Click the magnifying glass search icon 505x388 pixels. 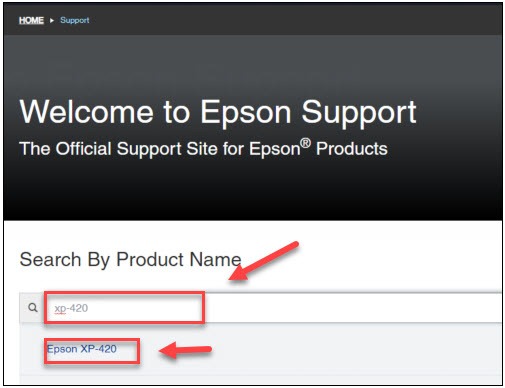pyautogui.click(x=33, y=308)
